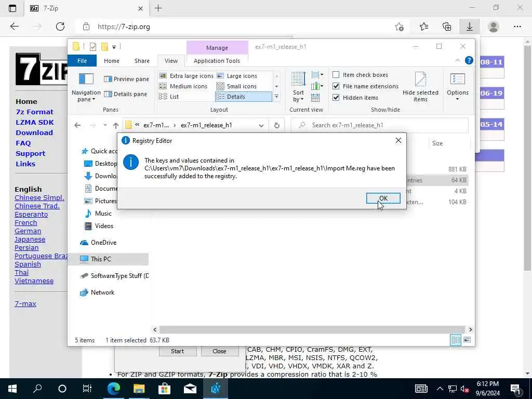
Task: Choose Details layout
Action: (x=243, y=97)
